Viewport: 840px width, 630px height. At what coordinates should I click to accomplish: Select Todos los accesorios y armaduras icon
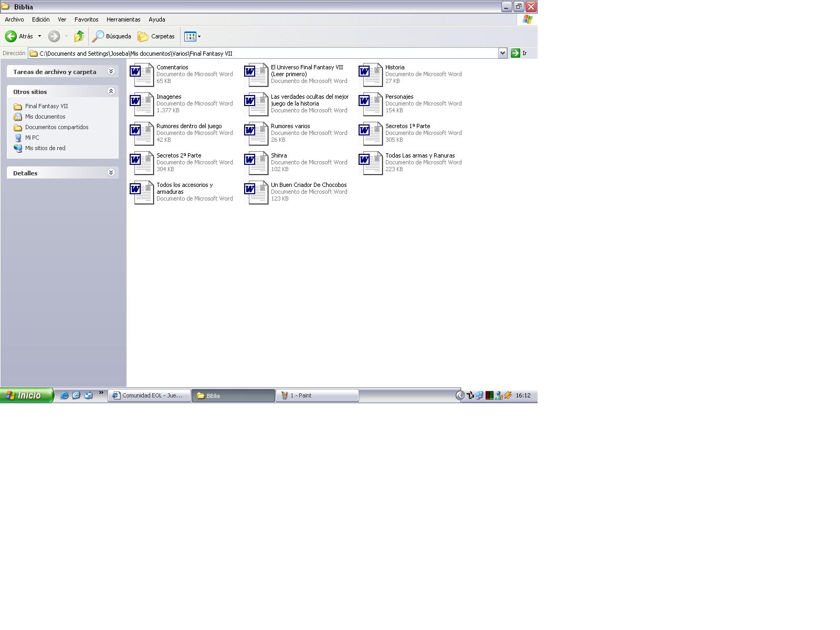click(142, 193)
